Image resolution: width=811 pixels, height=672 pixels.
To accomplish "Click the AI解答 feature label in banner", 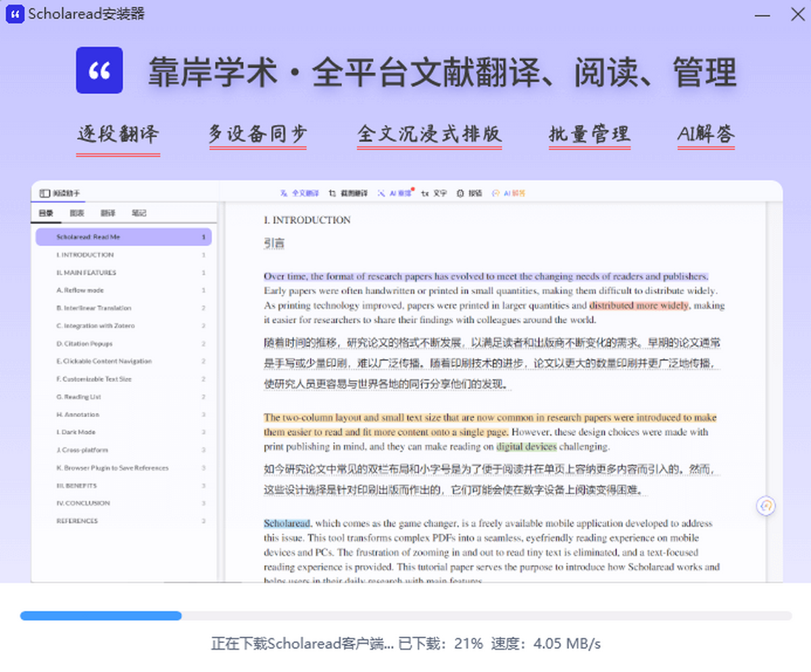I will tap(706, 135).
